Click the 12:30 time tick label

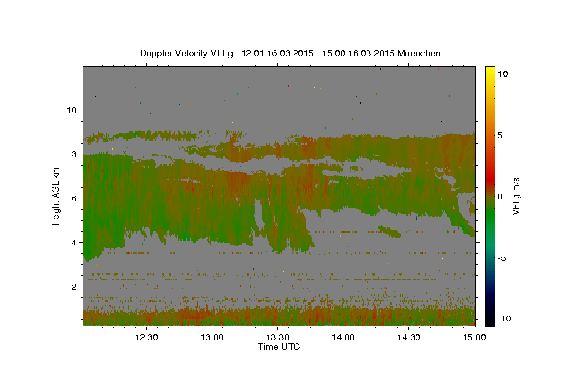tap(147, 337)
